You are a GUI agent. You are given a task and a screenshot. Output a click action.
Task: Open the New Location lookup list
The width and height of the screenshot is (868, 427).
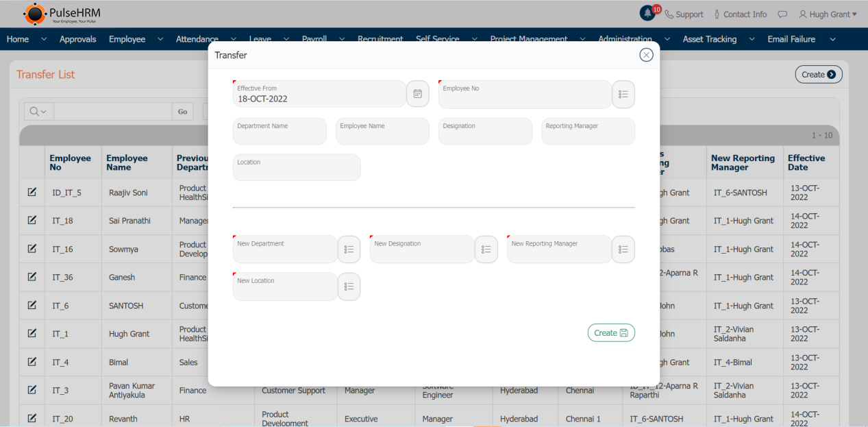coord(349,286)
